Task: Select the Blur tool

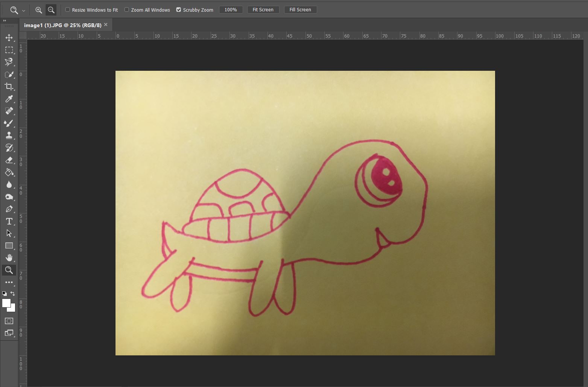Action: pyautogui.click(x=9, y=184)
